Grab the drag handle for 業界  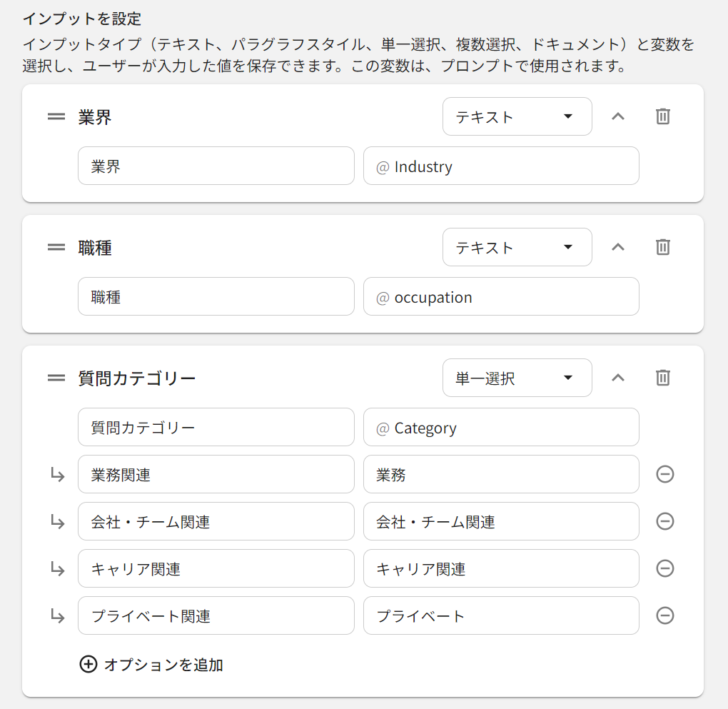click(x=56, y=116)
